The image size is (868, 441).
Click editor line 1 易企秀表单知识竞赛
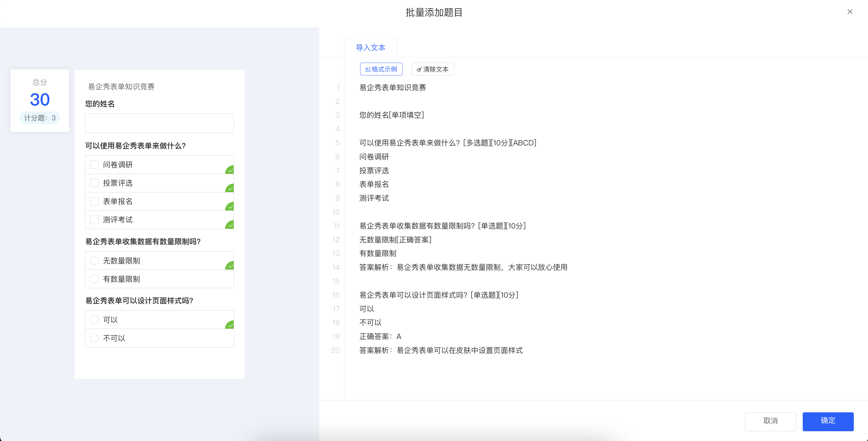(393, 88)
